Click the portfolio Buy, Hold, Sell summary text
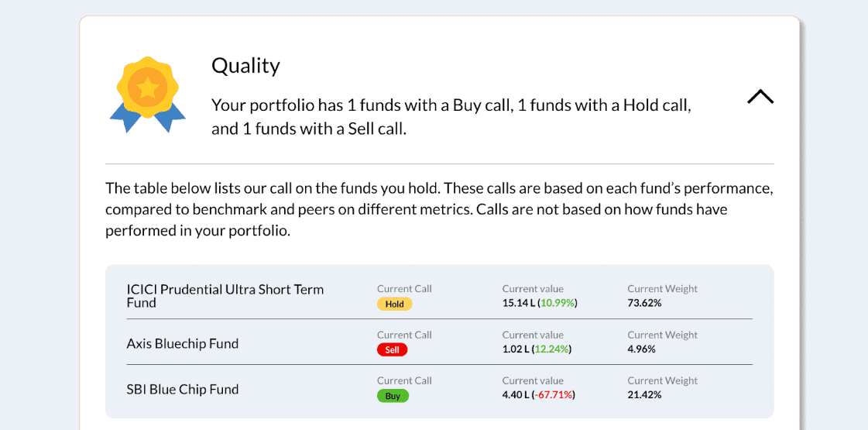 coord(451,117)
